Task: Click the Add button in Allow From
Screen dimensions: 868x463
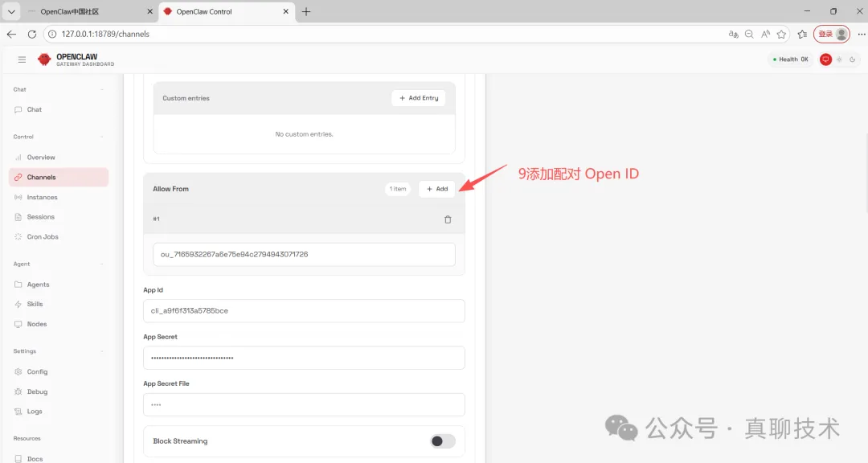Action: coord(437,189)
